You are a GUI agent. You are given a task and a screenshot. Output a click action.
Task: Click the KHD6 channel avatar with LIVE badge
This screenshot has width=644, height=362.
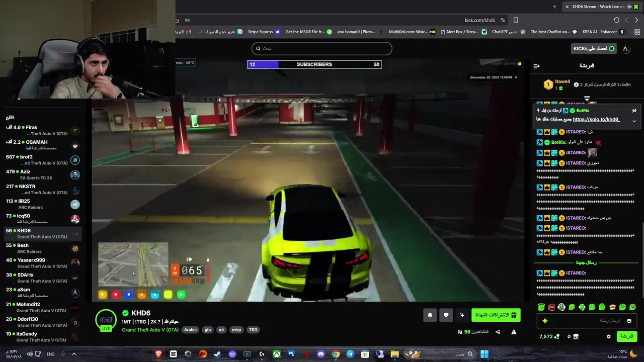(x=106, y=320)
